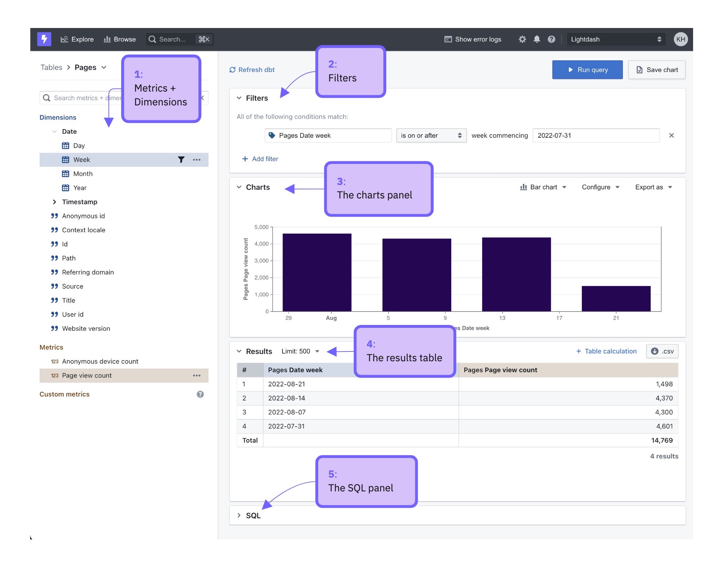
Task: Open the Bar chart type dropdown
Action: (x=543, y=187)
